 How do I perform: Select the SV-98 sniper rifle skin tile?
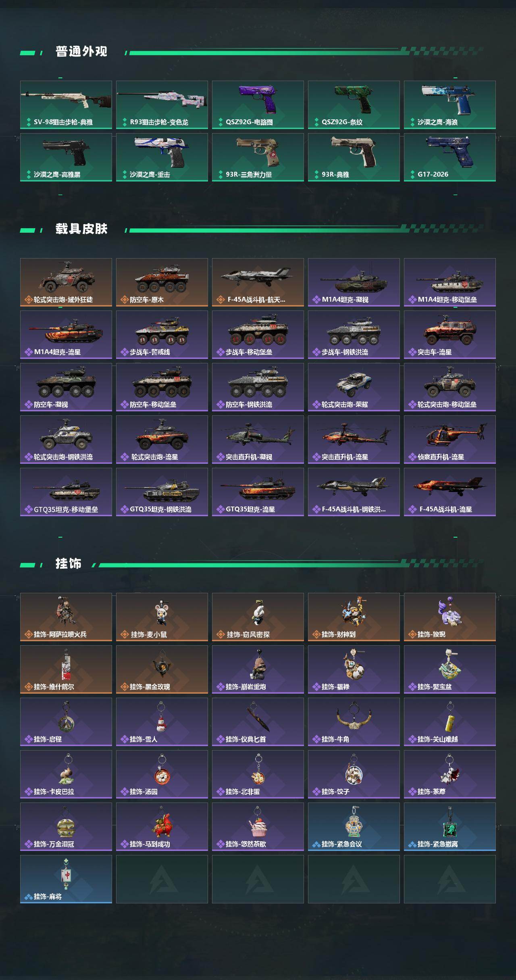tap(66, 105)
